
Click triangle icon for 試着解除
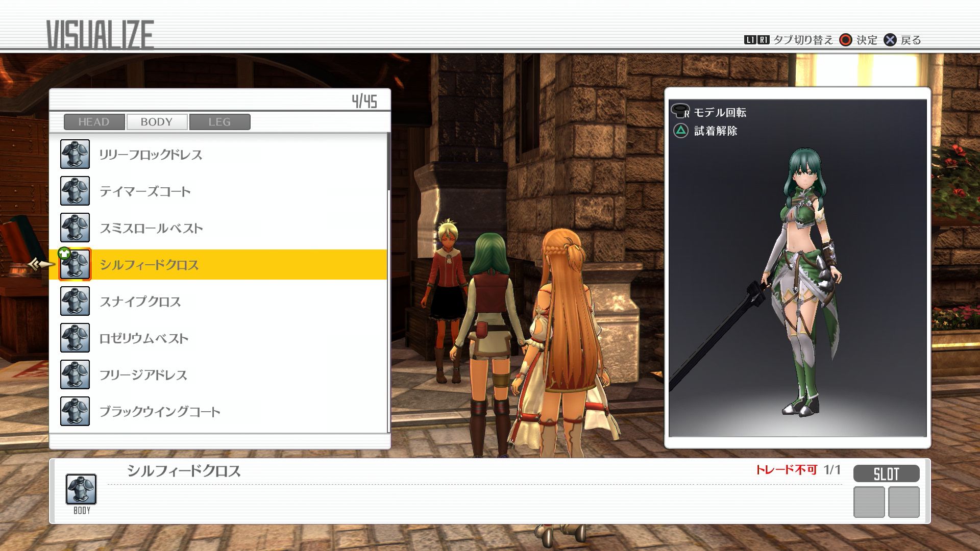point(681,131)
